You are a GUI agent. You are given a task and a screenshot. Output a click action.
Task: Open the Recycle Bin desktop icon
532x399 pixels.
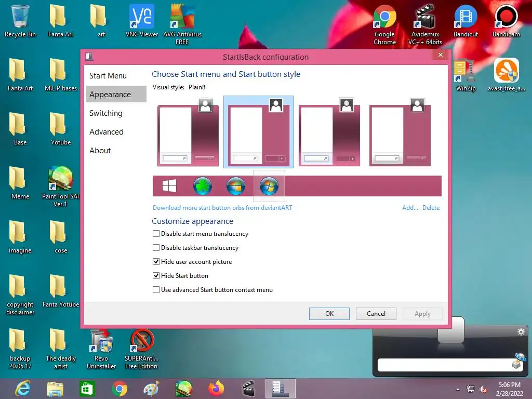pyautogui.click(x=20, y=21)
